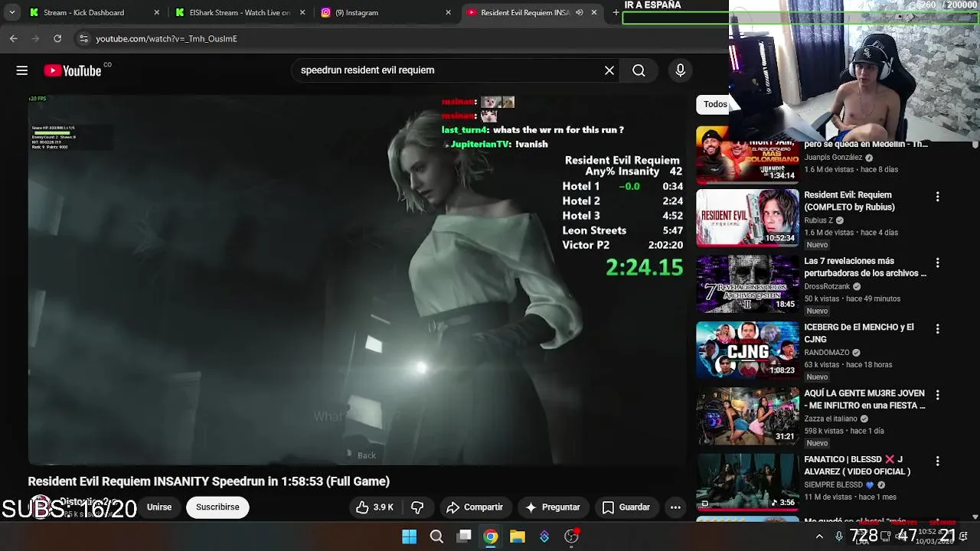Open the Zazza el italiano video thumbnail

[x=747, y=416]
